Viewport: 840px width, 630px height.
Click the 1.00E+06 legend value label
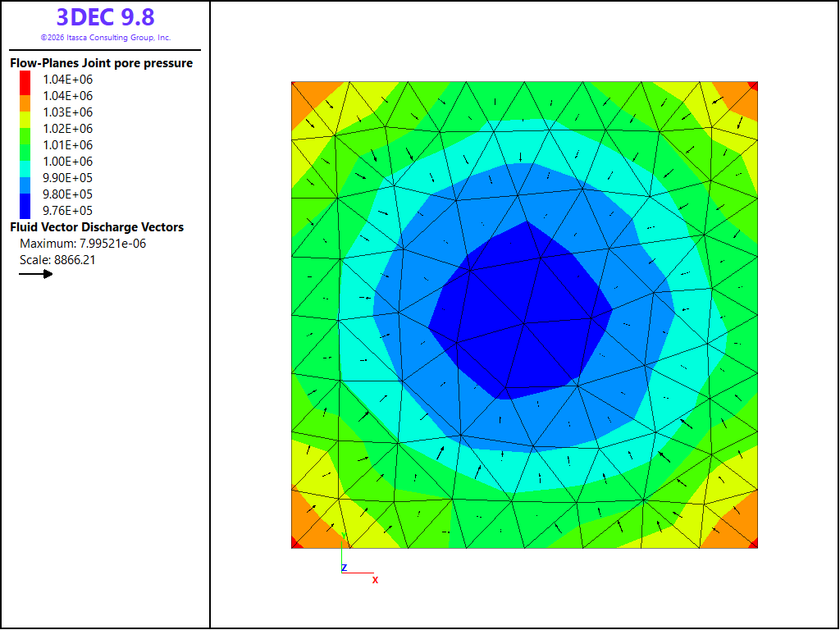(67, 162)
